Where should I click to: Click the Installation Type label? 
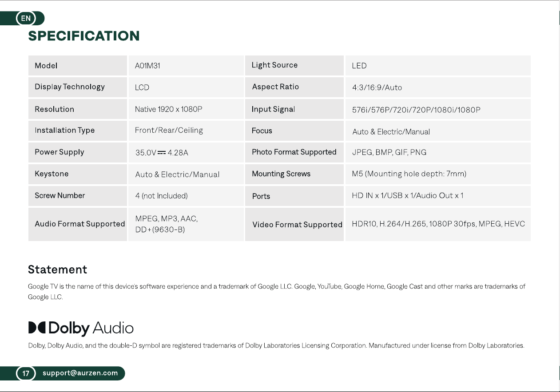[x=65, y=131]
